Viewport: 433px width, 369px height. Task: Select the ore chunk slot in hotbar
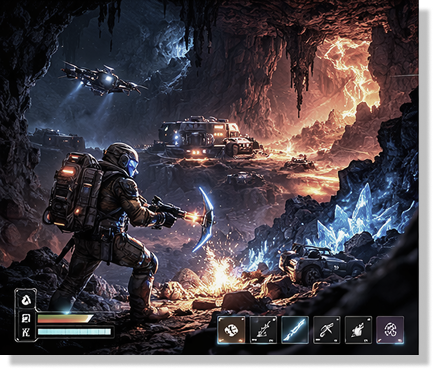click(x=231, y=330)
